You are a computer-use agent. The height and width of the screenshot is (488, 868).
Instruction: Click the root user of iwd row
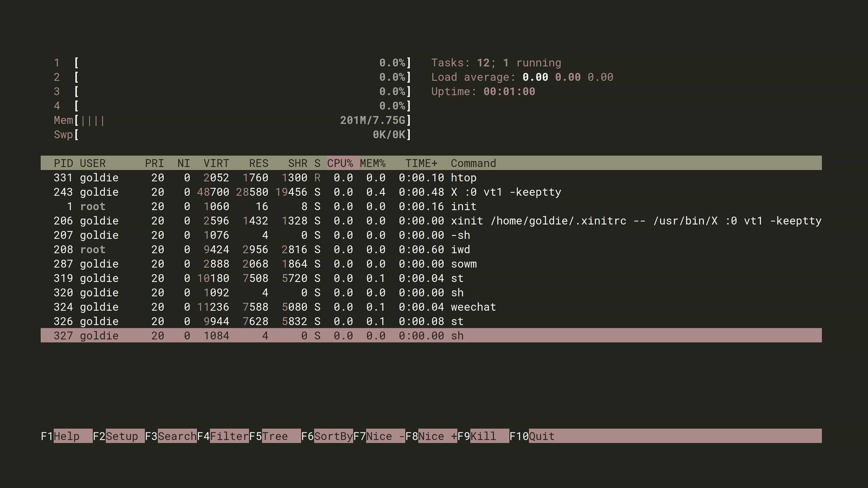coord(93,249)
